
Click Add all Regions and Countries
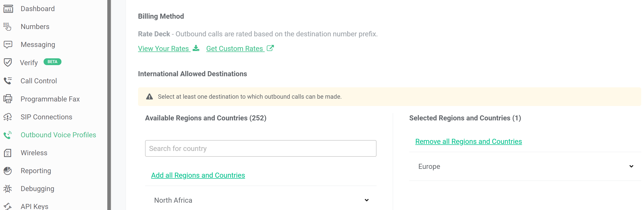pos(198,175)
